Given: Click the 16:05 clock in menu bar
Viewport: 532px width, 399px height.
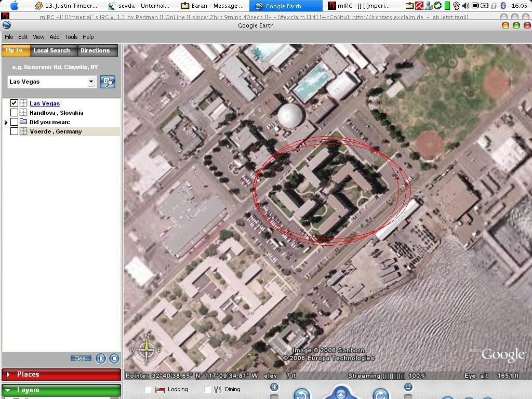Looking at the screenshot, I should [x=519, y=5].
